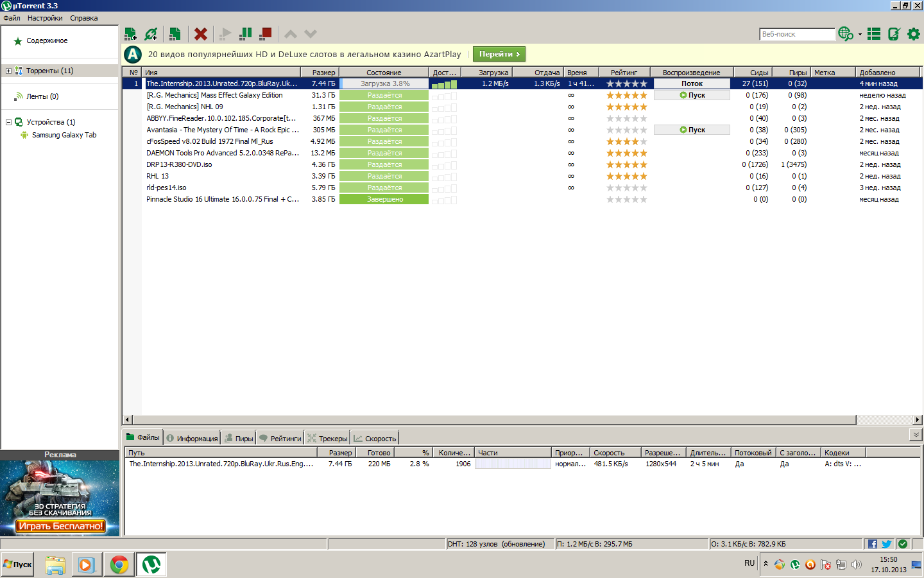Select Содержимое in the sidebar
Viewport: 924px width, 578px height.
pos(47,40)
